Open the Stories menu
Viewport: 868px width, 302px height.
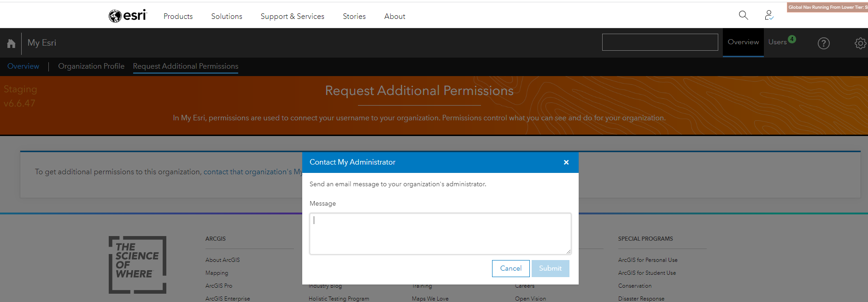tap(354, 16)
